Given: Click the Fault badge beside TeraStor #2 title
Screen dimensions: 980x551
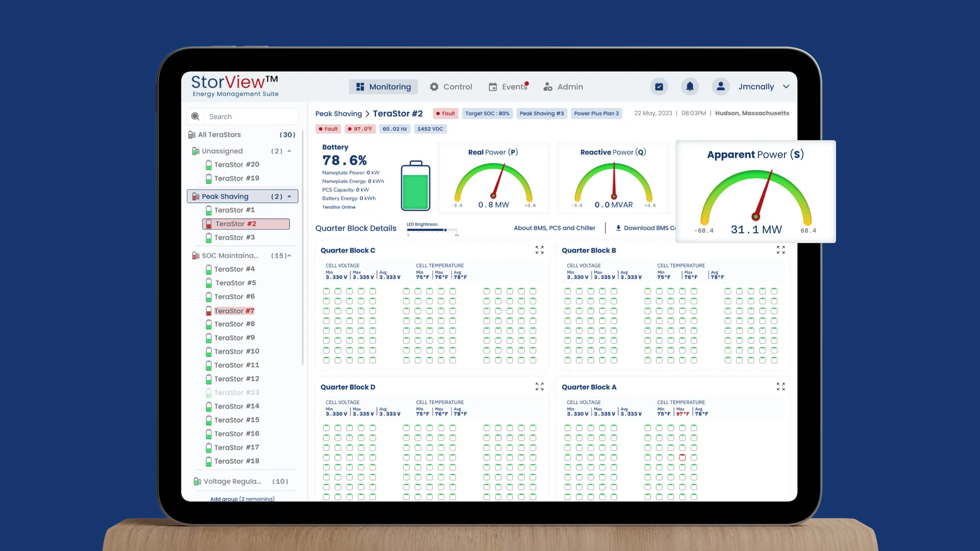Looking at the screenshot, I should tap(445, 114).
